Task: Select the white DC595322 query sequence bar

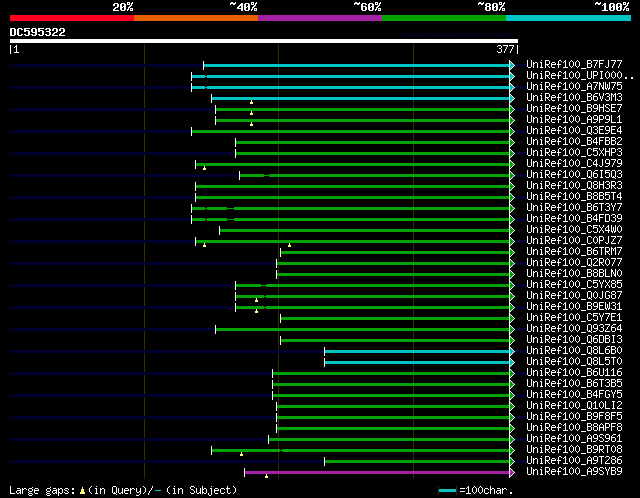Action: 264,41
